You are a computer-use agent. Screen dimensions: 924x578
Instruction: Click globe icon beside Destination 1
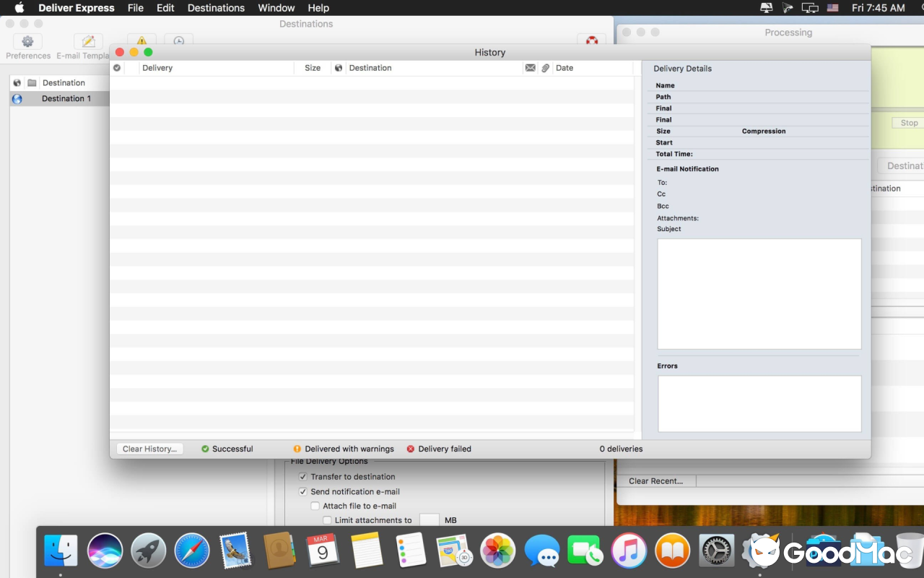17,99
